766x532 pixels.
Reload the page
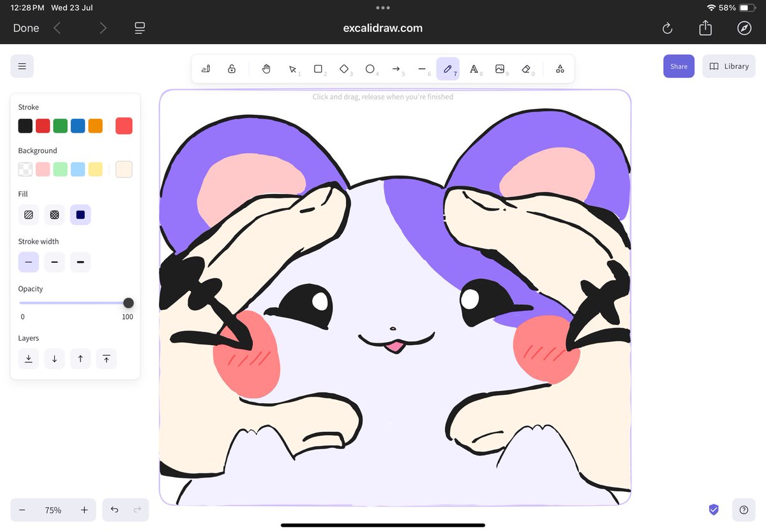[x=667, y=28]
